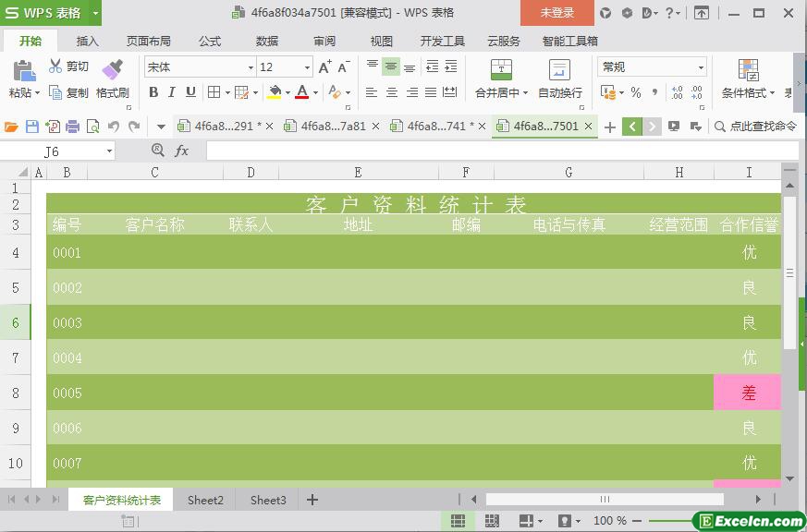Screen dimensions: 807x532
Task: Toggle italic formatting
Action: click(x=172, y=92)
